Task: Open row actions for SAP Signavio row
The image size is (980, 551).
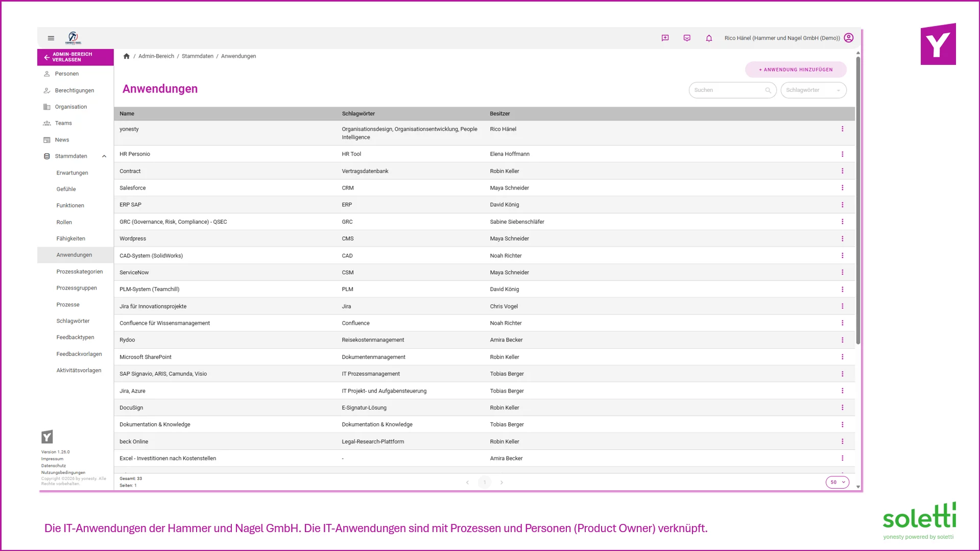Action: [x=843, y=374]
